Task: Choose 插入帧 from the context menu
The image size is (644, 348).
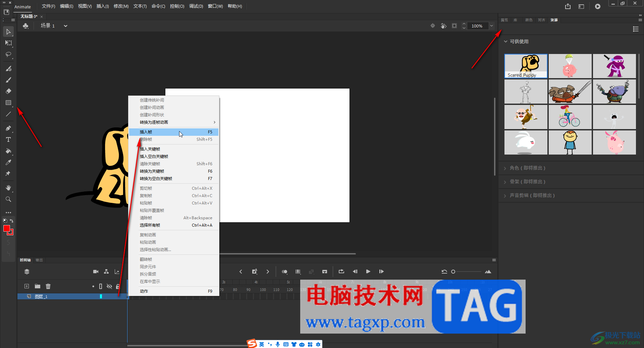Action: point(174,132)
